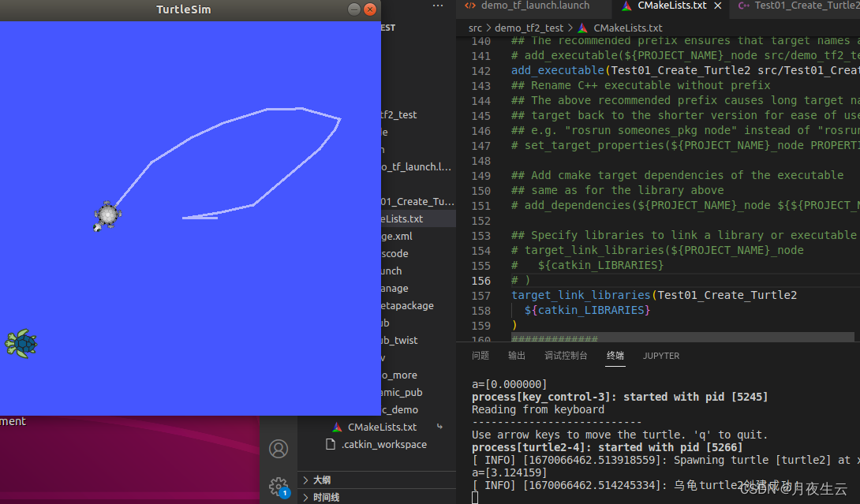The image size is (860, 504).
Task: Open the o_tf_launch.l... file in explorer
Action: (x=416, y=166)
